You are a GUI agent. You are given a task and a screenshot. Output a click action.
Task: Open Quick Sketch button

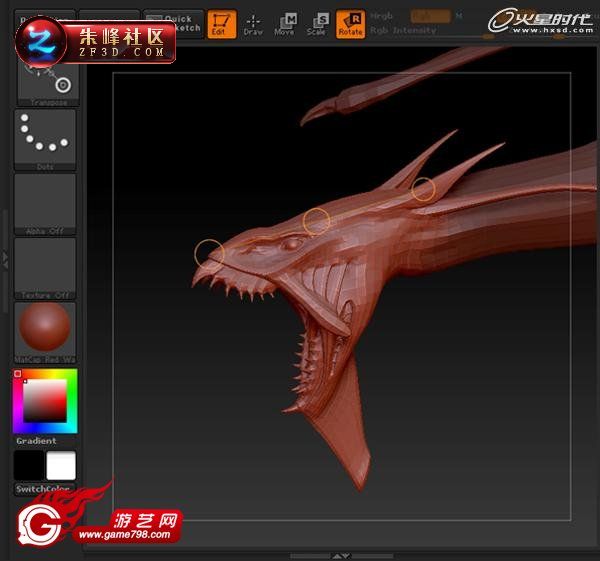(x=173, y=24)
